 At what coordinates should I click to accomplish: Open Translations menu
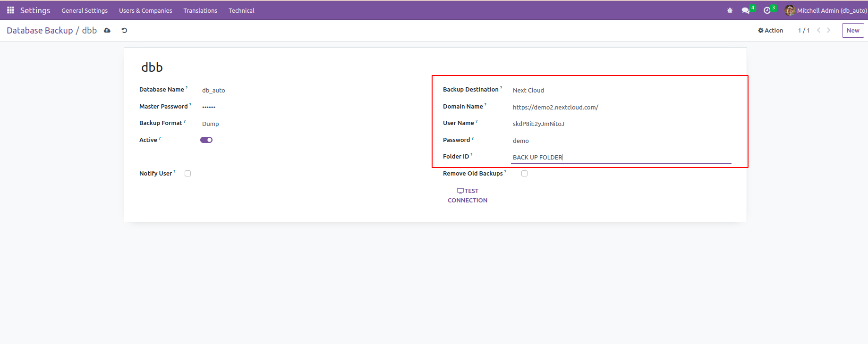click(x=200, y=10)
